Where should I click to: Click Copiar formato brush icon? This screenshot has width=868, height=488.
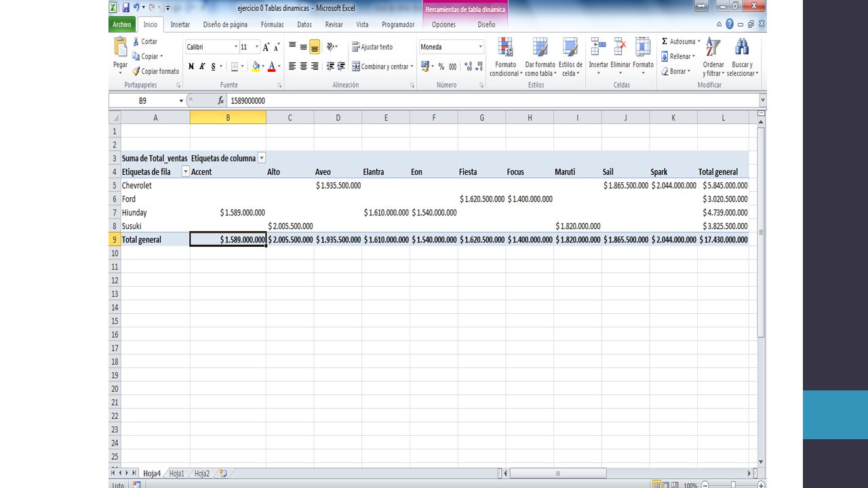tap(136, 71)
